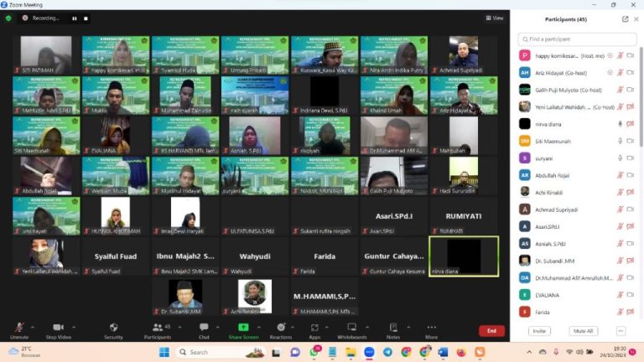Click Mute All button
This screenshot has height=362, width=644.
tap(584, 331)
